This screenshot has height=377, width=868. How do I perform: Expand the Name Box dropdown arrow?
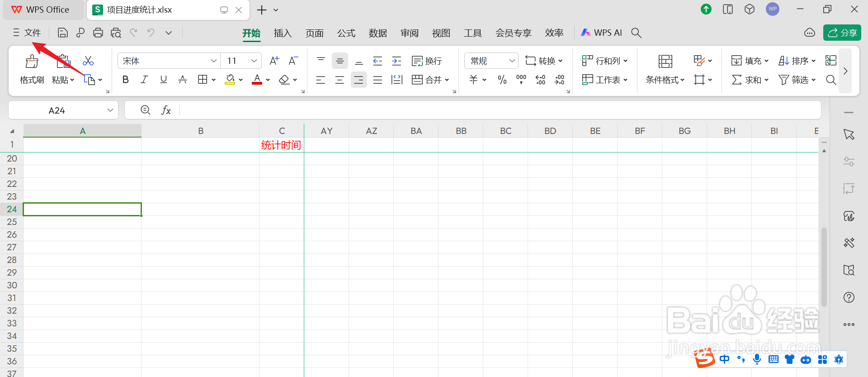click(x=110, y=110)
